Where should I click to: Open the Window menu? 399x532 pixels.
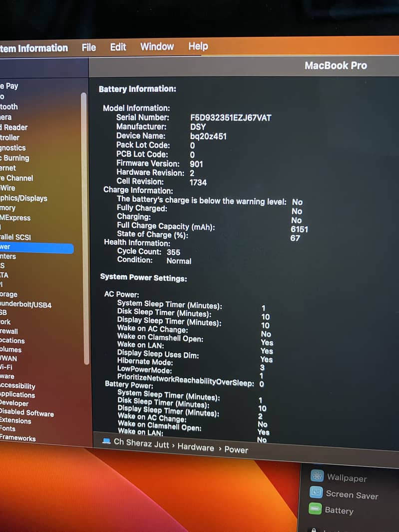pos(157,46)
